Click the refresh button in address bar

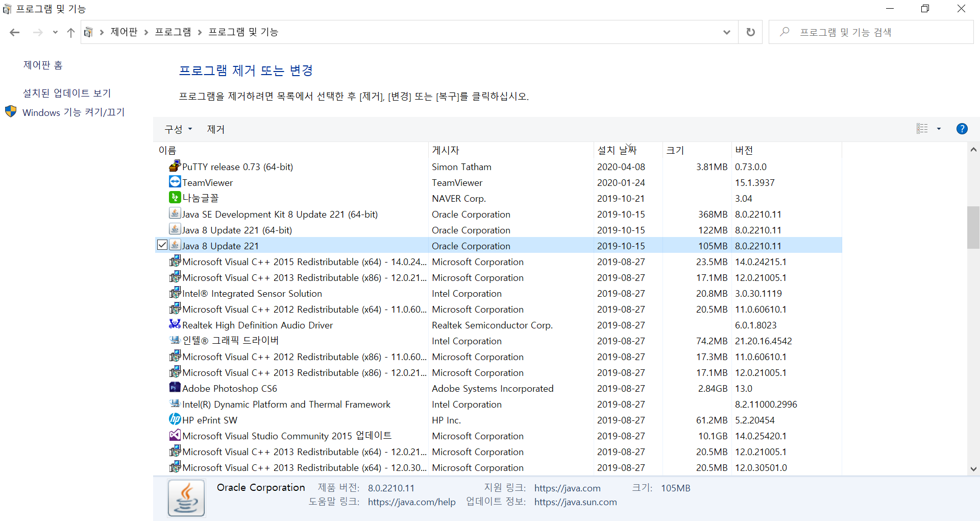[750, 32]
